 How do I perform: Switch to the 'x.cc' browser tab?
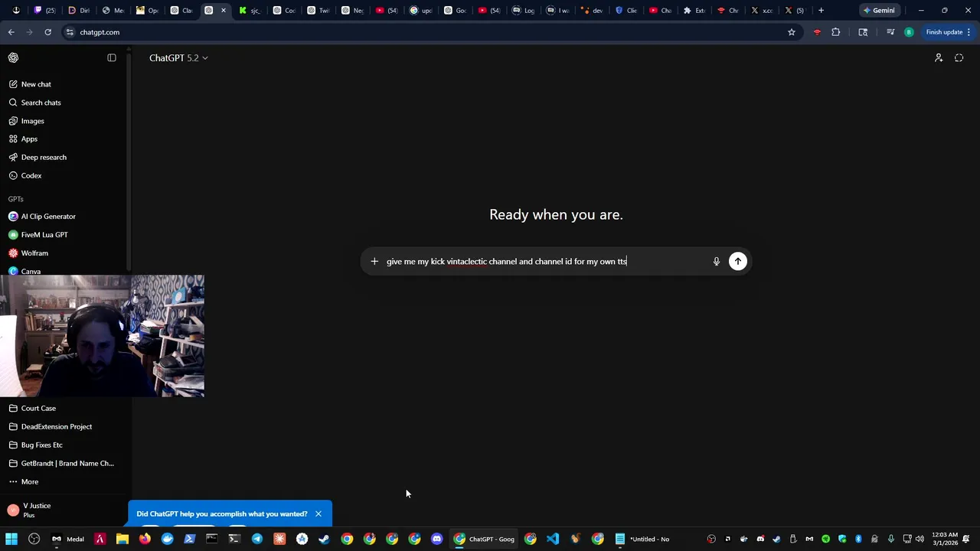(763, 11)
